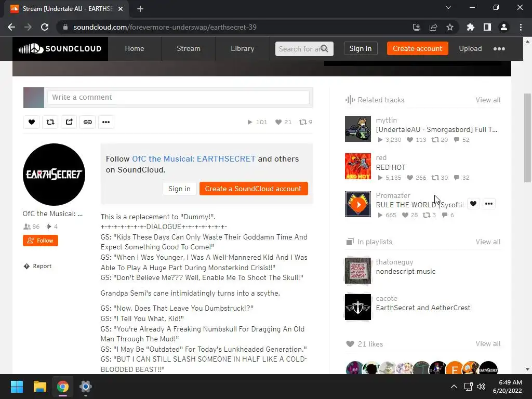Open File Explorer from the taskbar

(39, 387)
